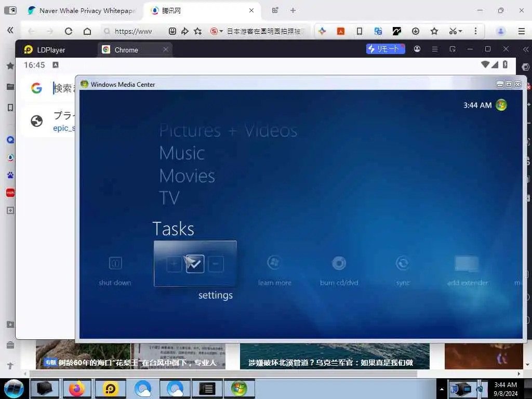Click the LDPlayer home tab
The width and height of the screenshot is (532, 399).
[45, 50]
